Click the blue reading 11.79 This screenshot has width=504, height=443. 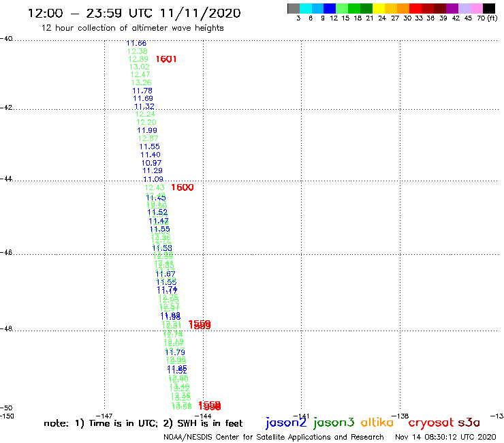tap(175, 352)
